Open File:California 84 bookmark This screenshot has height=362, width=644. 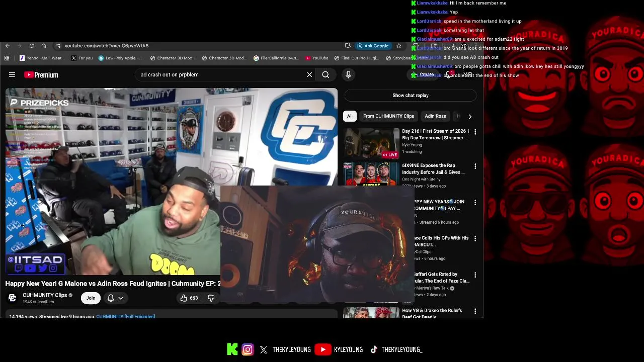tap(277, 58)
